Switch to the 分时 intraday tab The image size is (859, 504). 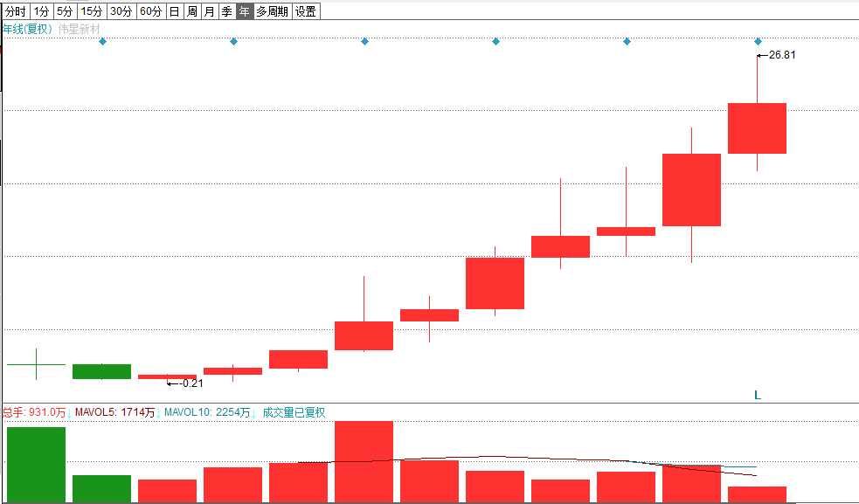pyautogui.click(x=16, y=11)
